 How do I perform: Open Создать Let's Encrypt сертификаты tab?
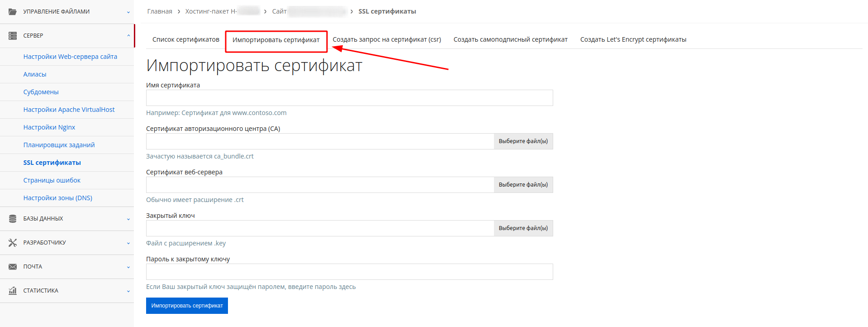point(633,39)
